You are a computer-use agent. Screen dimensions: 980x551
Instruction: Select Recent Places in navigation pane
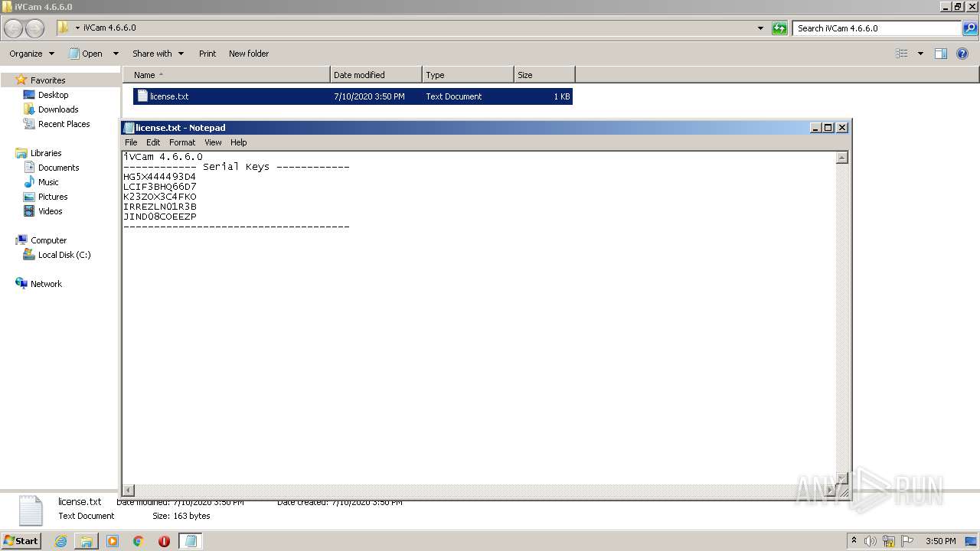point(64,124)
